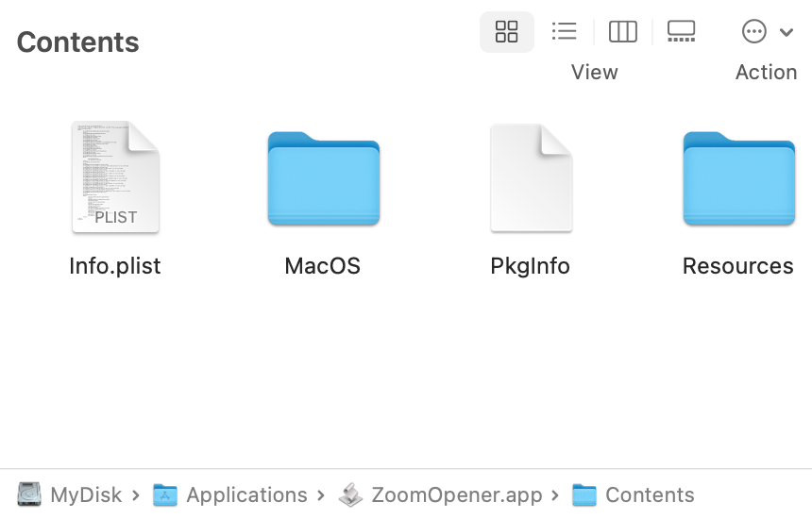Click the ZoomOpener.app icon in path bar
This screenshot has height=519, width=812.
pyautogui.click(x=351, y=494)
